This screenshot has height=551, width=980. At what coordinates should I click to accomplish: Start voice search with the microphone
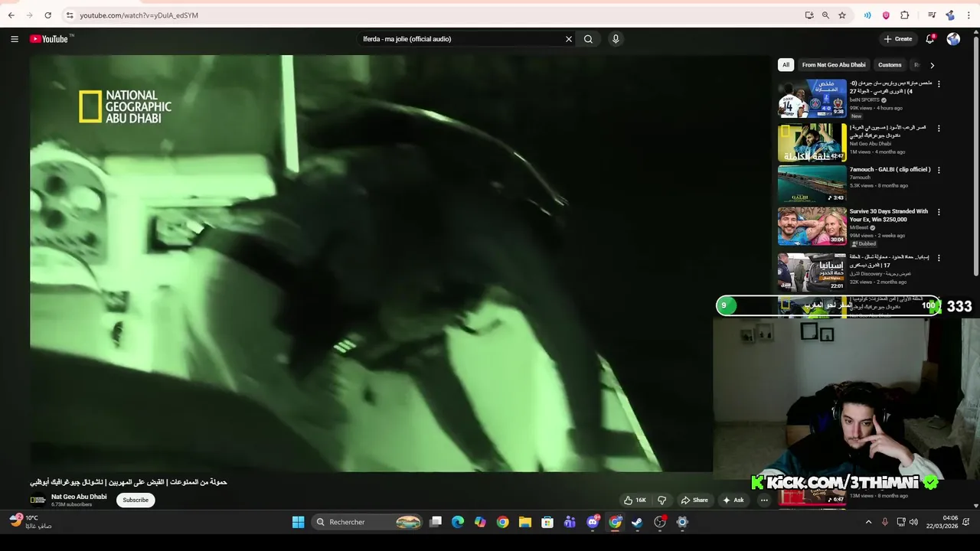pyautogui.click(x=616, y=39)
